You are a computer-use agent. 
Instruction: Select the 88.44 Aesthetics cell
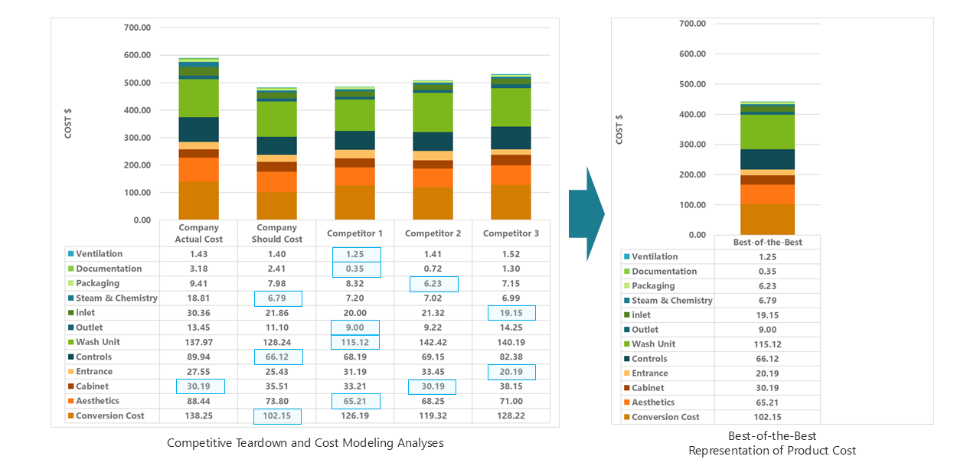point(199,401)
